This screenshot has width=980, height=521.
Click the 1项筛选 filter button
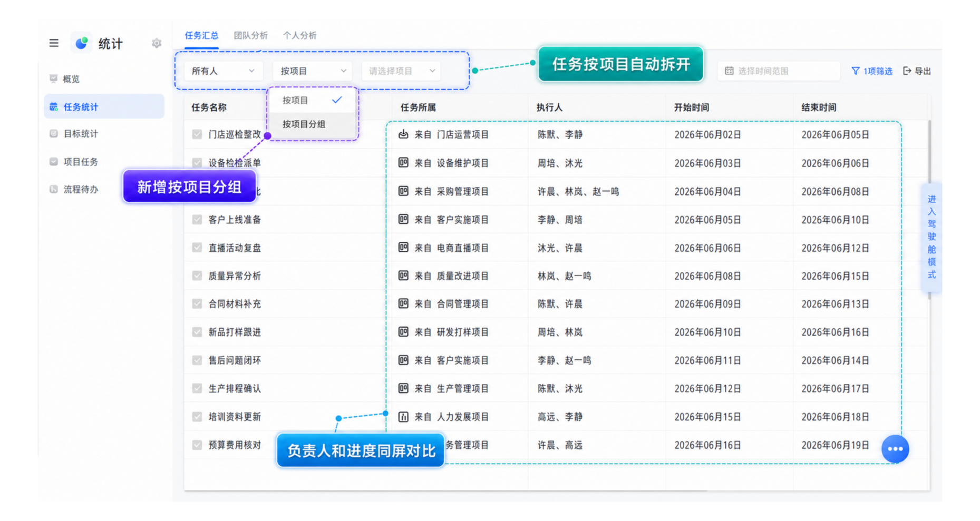[872, 71]
